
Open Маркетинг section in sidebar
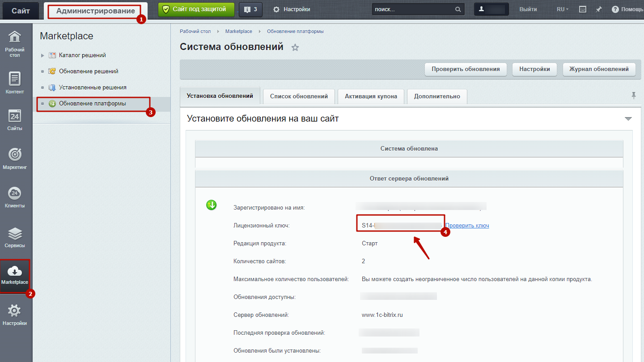click(x=15, y=159)
